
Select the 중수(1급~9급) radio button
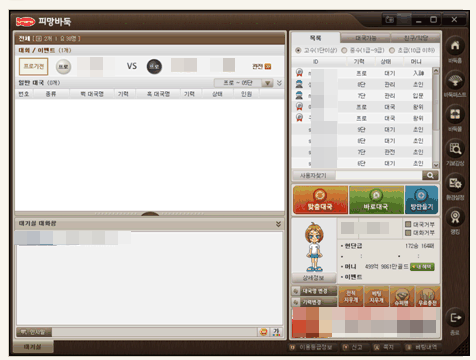[344, 50]
